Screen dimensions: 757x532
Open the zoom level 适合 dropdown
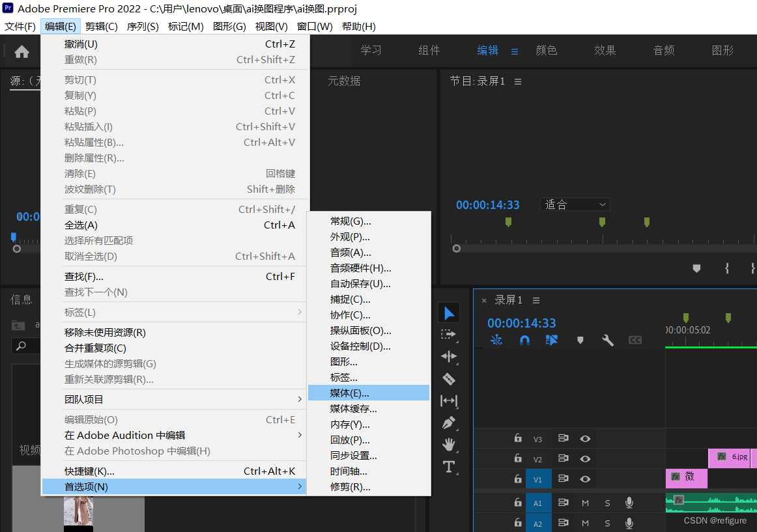click(x=575, y=204)
